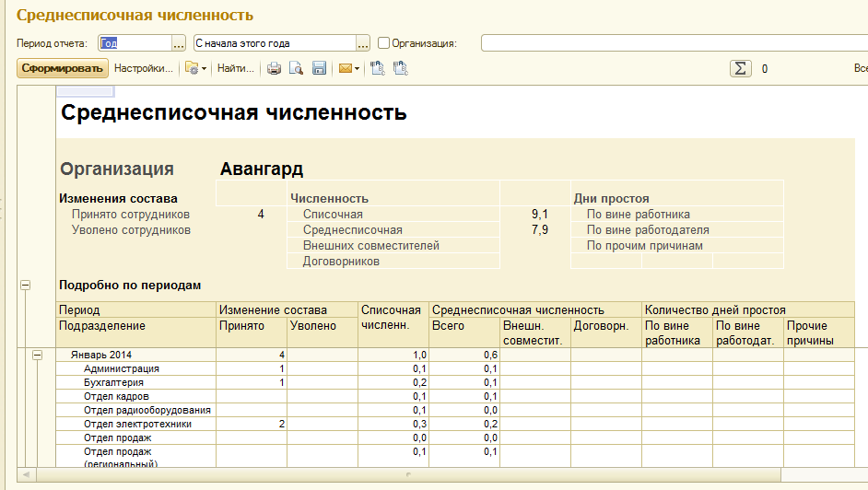Click the collapse all groups icon
The height and width of the screenshot is (490, 868).
tap(400, 68)
